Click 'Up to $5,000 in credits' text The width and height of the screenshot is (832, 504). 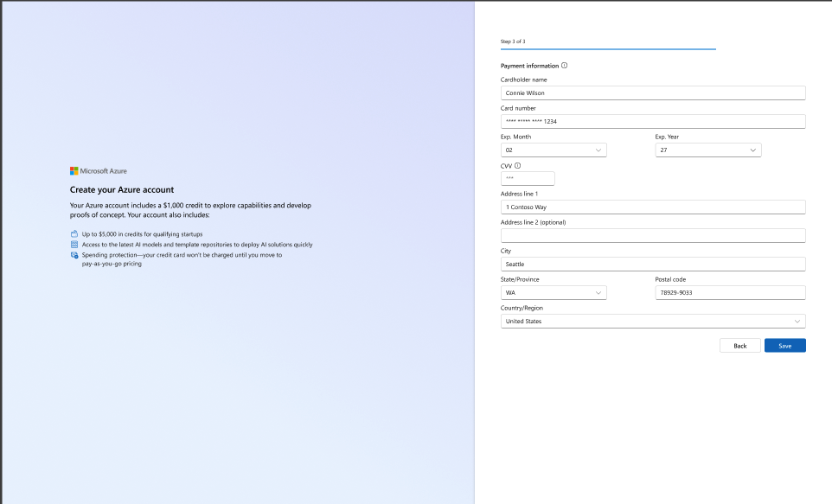[142, 234]
